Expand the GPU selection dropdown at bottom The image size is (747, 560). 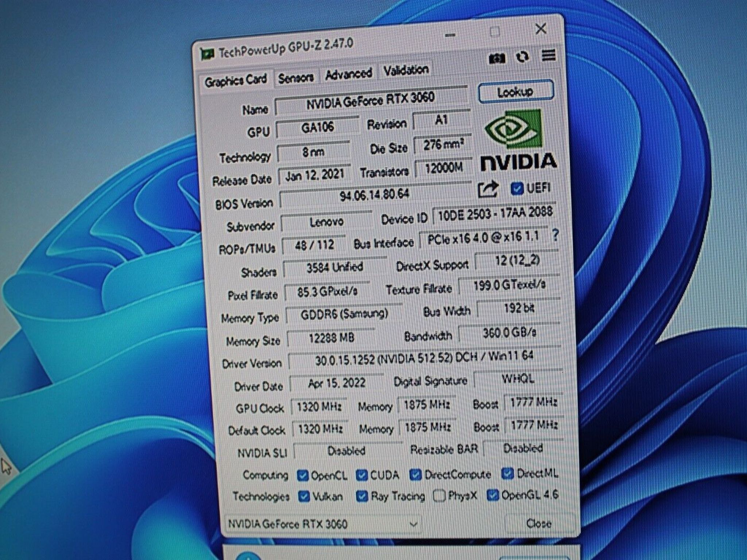pos(322,524)
